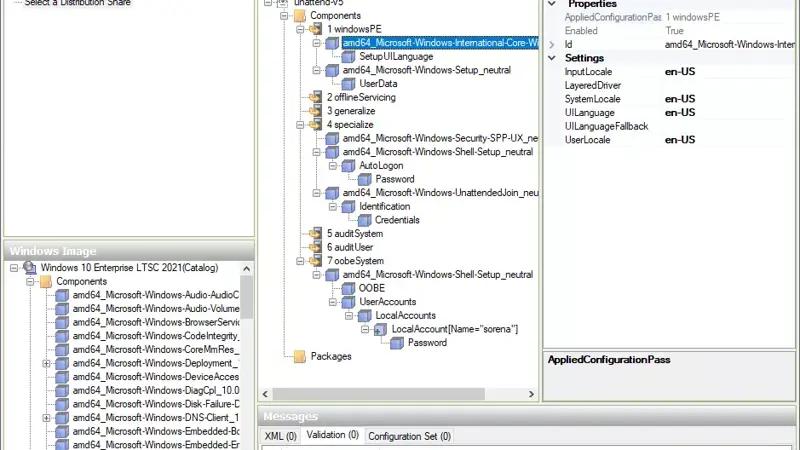Collapse the 7 oobeSystem pass node
This screenshot has width=800, height=450.
pos(300,261)
